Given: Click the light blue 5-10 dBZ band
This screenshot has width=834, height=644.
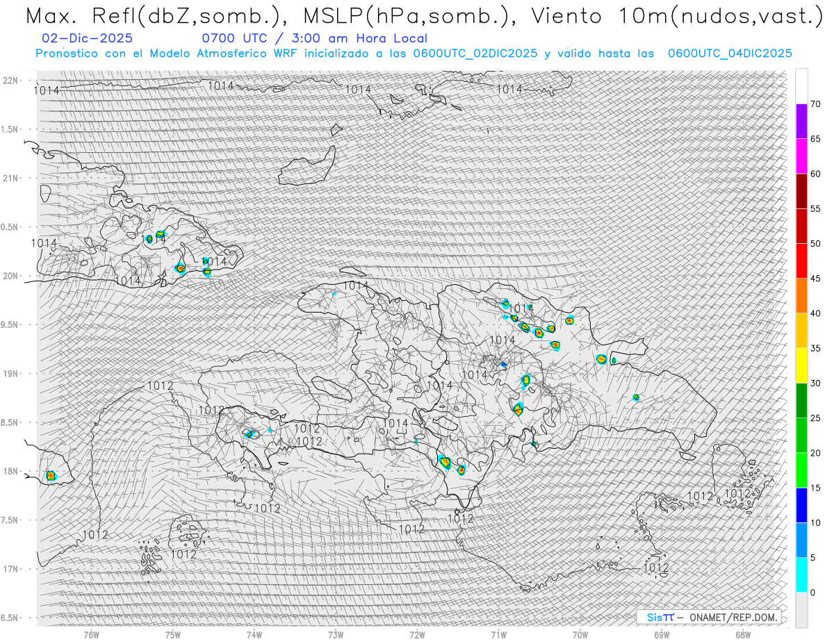Looking at the screenshot, I should click(801, 540).
